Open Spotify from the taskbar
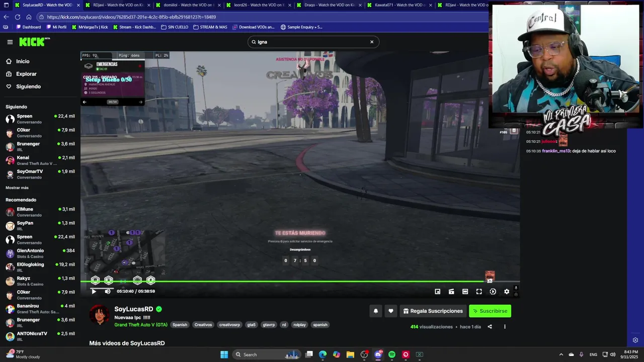The image size is (644, 362). click(392, 354)
